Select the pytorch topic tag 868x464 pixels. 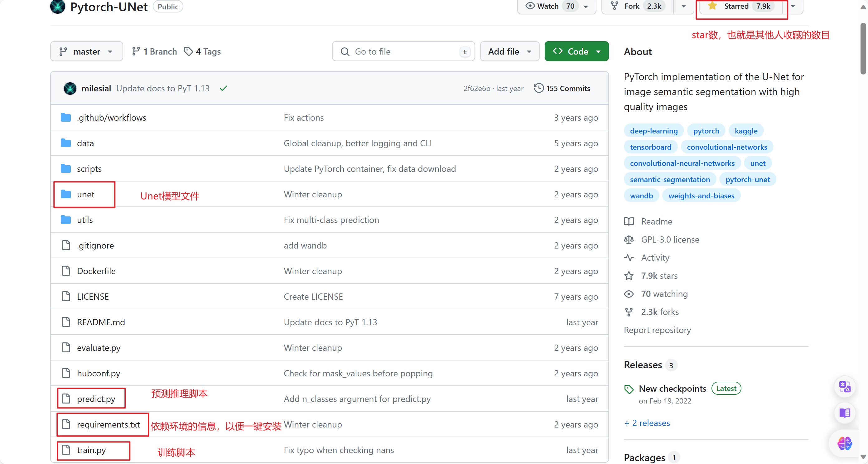[706, 131]
